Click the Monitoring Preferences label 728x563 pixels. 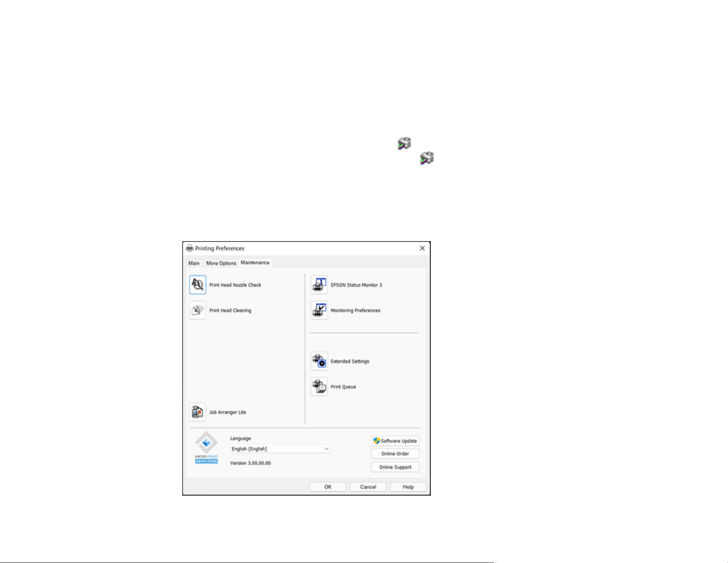[x=356, y=310]
